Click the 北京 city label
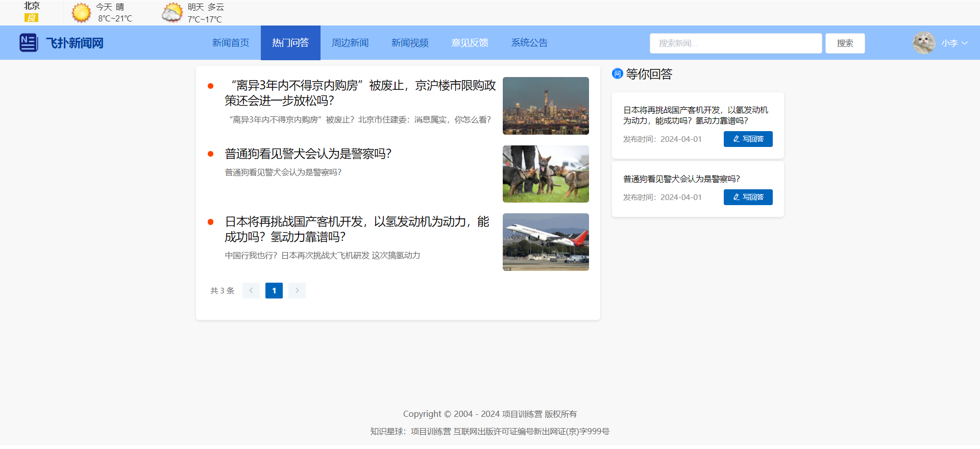 pyautogui.click(x=32, y=6)
